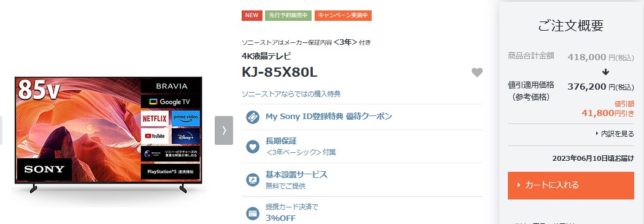644x224 pixels.
Task: Advance to the next product image arrow
Action: (x=224, y=130)
